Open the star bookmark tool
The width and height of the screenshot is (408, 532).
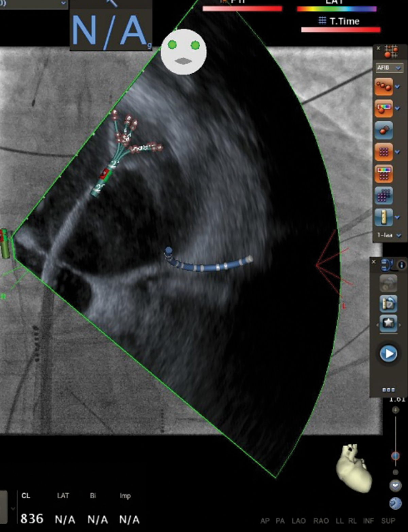[389, 323]
